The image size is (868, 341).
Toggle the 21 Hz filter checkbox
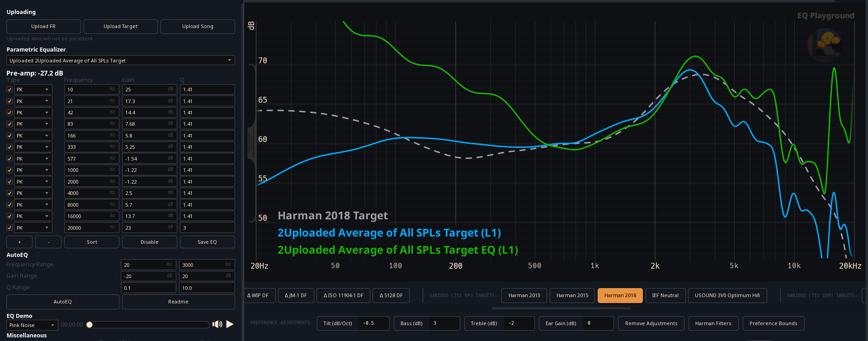(x=9, y=101)
